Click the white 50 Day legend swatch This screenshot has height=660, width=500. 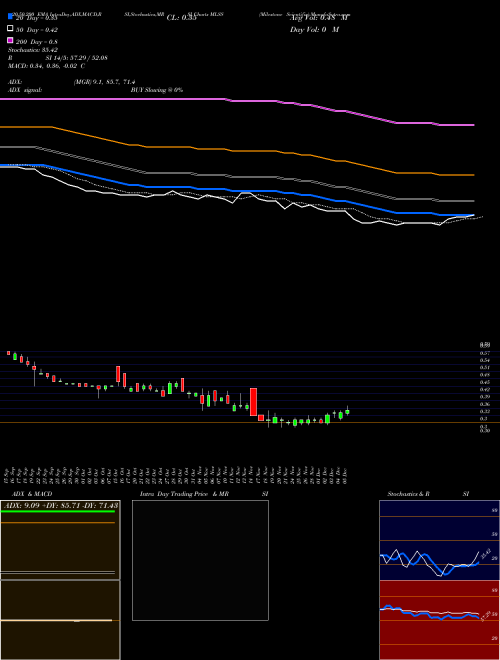[x=10, y=28]
